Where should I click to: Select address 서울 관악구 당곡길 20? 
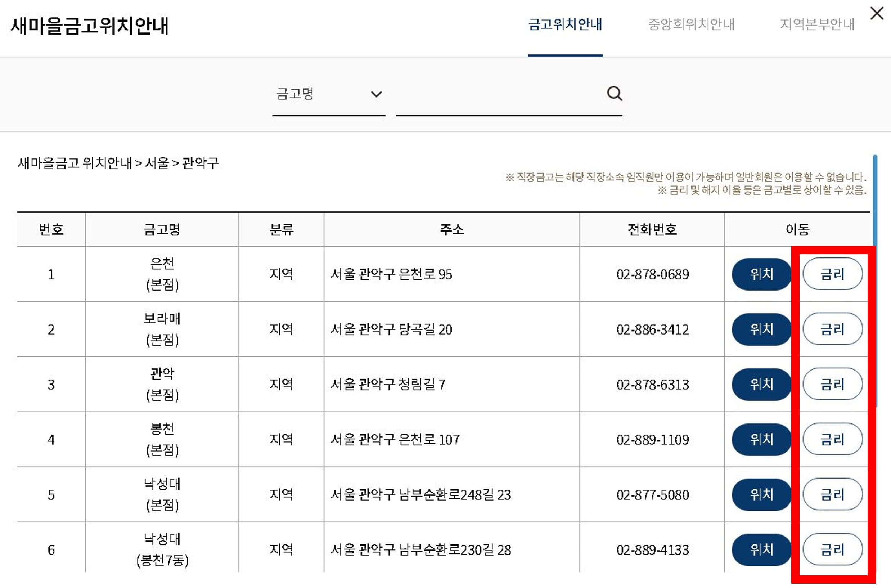(391, 329)
